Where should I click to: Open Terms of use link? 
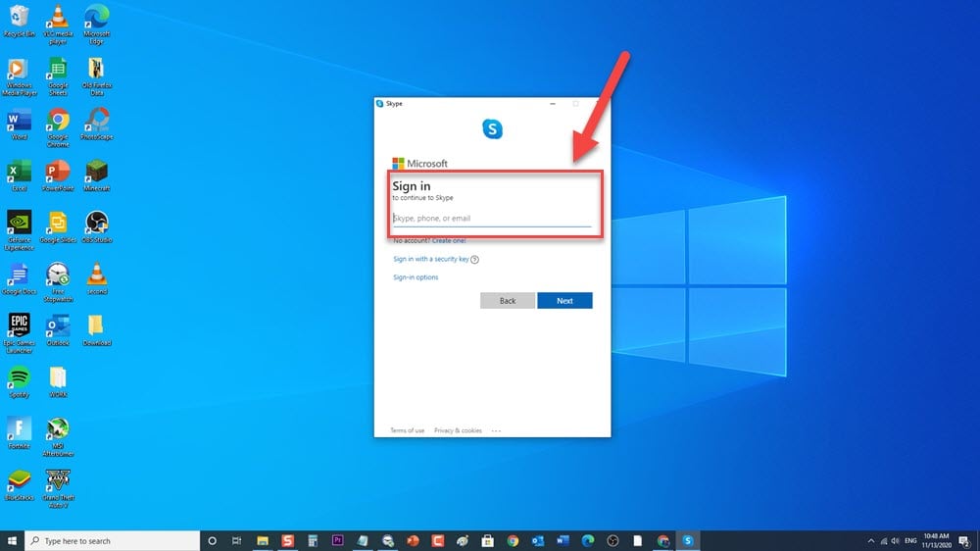tap(407, 431)
